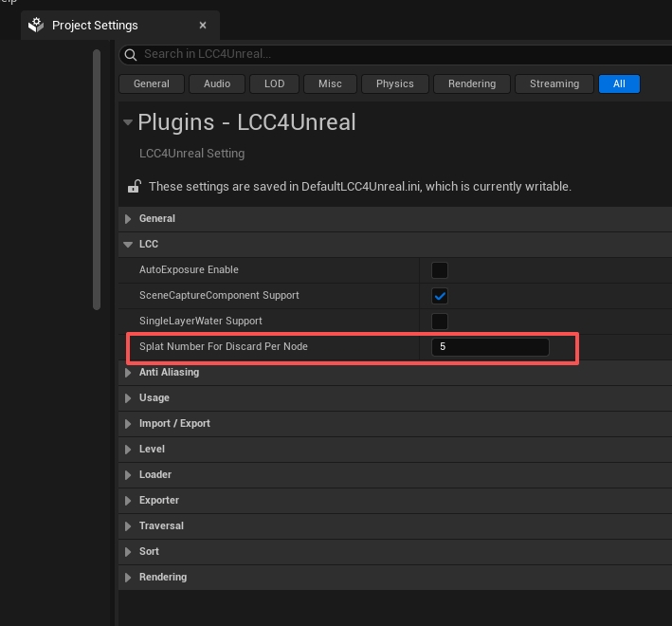The image size is (672, 626).
Task: Click the unlocked padlock icon
Action: pyautogui.click(x=135, y=187)
